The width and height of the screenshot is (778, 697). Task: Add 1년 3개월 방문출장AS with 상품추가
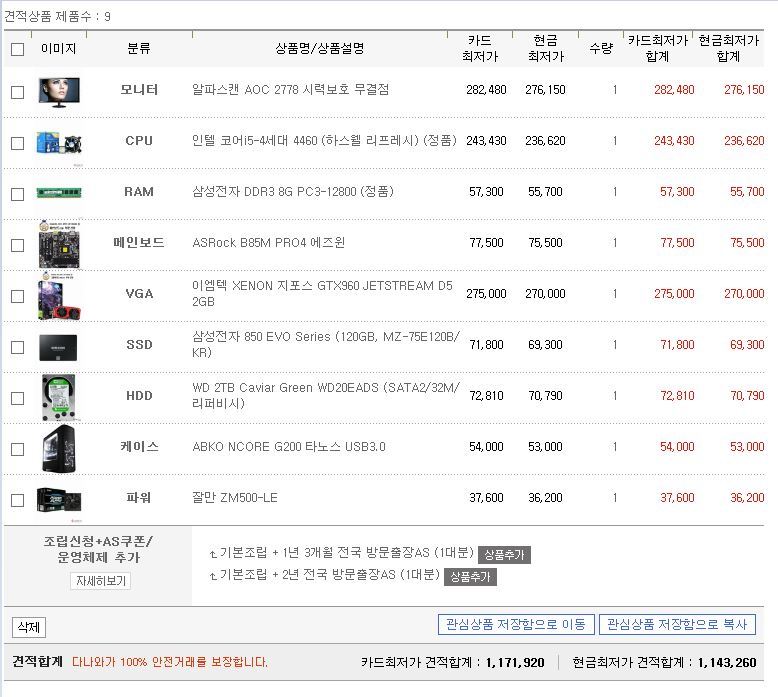click(x=504, y=555)
